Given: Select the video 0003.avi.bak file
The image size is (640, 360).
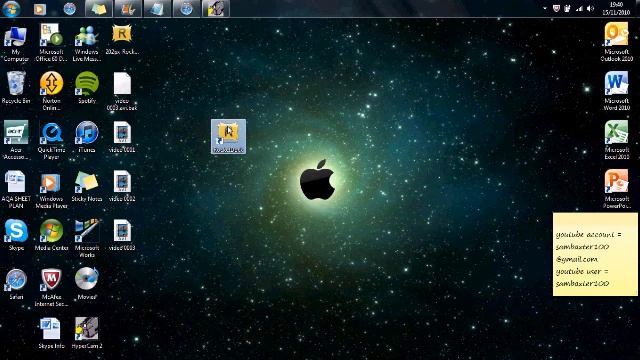Looking at the screenshot, I should tap(122, 91).
